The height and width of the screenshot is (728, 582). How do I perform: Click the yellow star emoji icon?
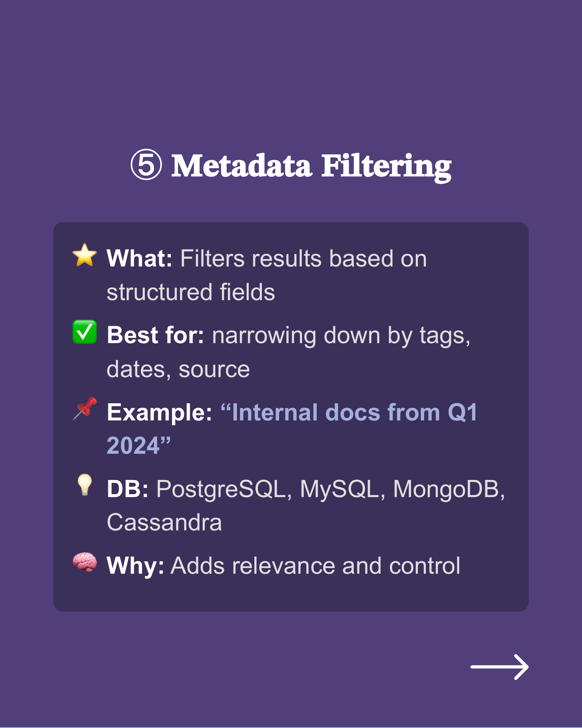[84, 255]
